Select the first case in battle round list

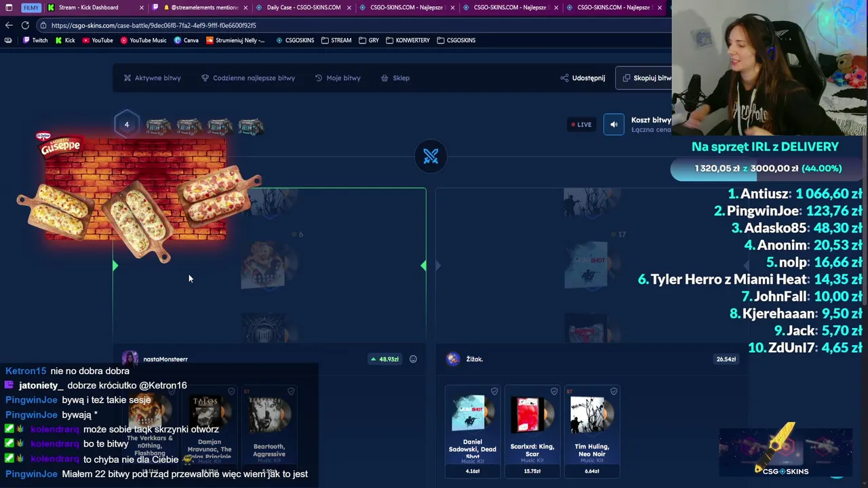click(x=158, y=127)
